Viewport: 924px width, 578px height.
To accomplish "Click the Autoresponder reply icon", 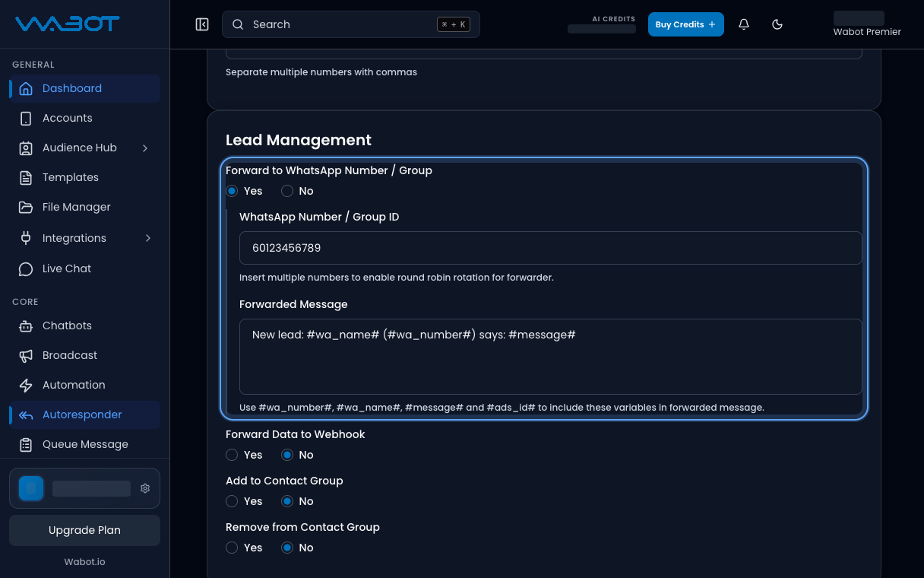I will pos(26,414).
